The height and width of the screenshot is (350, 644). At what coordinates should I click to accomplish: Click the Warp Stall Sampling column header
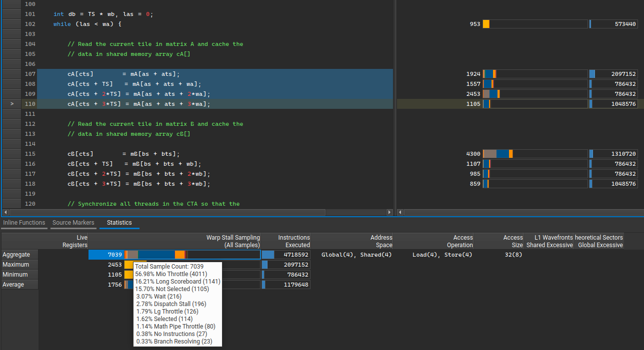click(x=233, y=241)
